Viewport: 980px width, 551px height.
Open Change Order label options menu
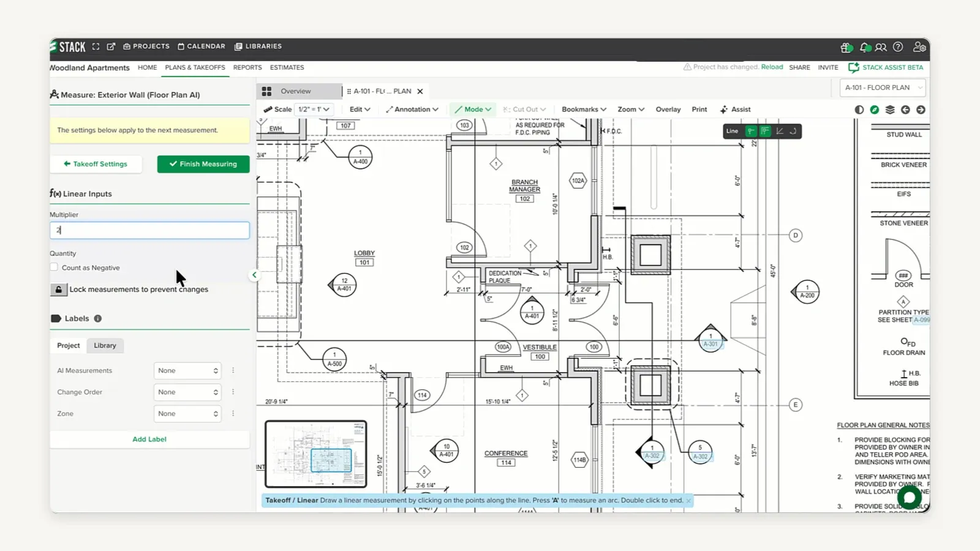click(233, 392)
